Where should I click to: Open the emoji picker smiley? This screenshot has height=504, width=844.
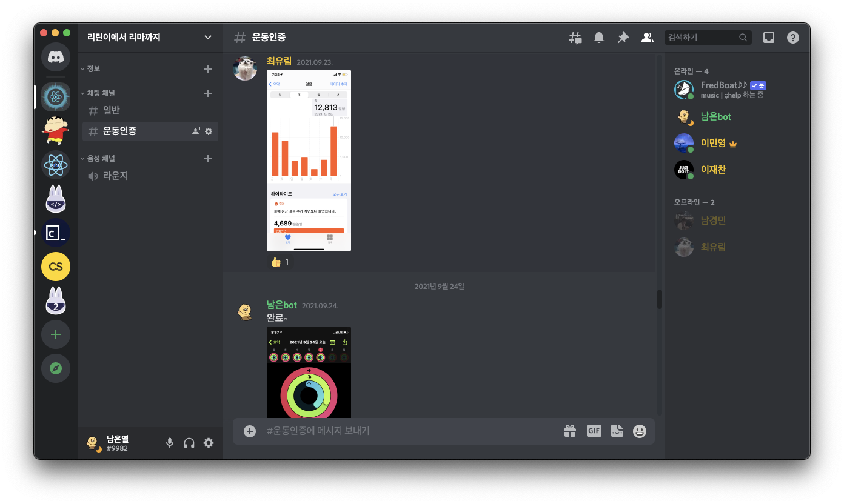(640, 431)
